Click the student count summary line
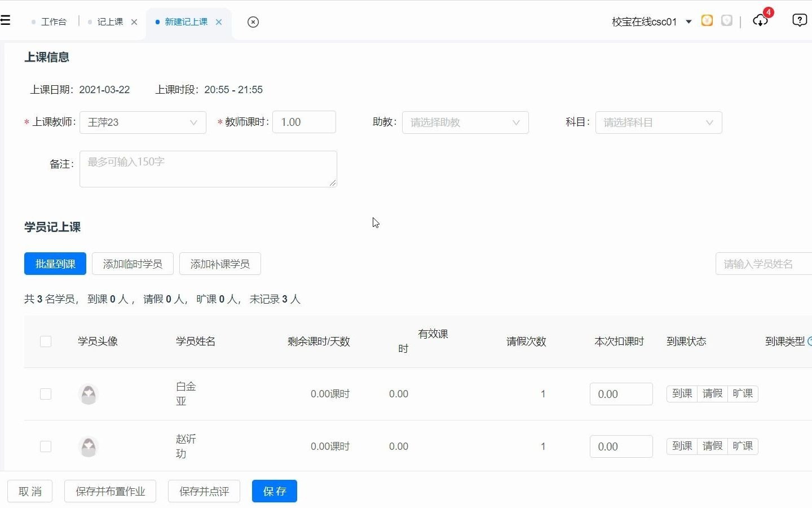 pyautogui.click(x=162, y=299)
